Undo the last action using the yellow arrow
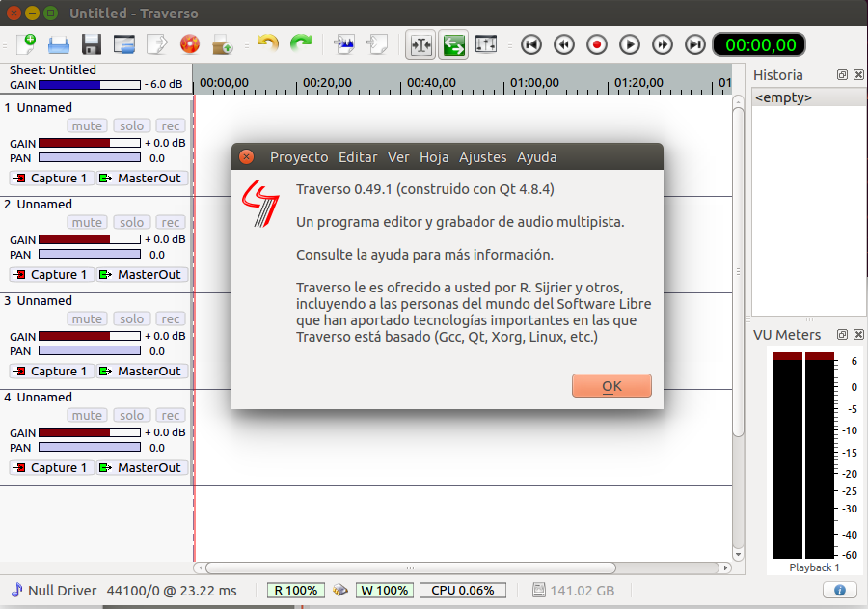The height and width of the screenshot is (609, 868). coord(268,43)
